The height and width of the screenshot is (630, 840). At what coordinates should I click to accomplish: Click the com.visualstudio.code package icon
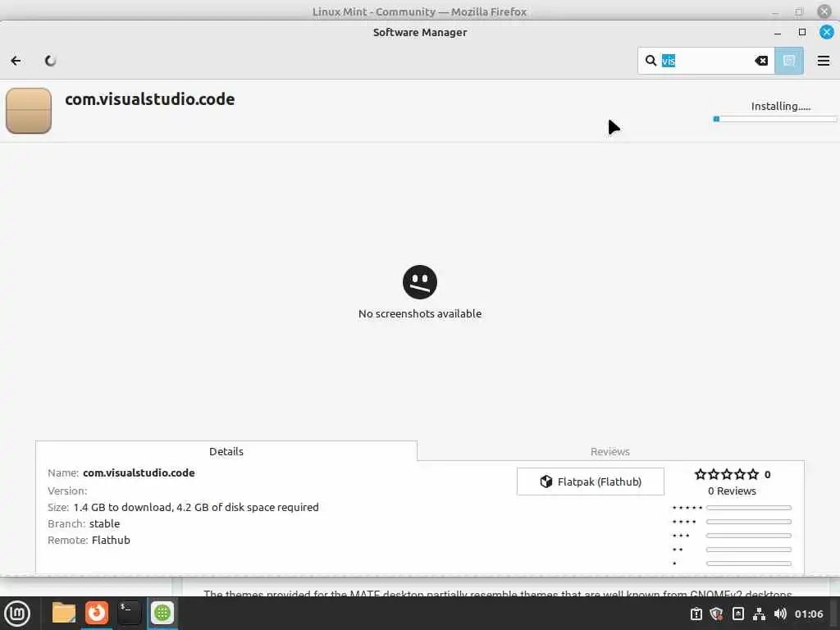pyautogui.click(x=29, y=111)
